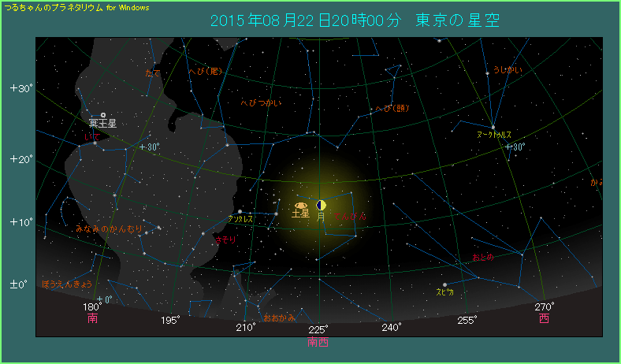Click the Scorpius label さそり
Image resolution: width=621 pixels, height=364 pixels.
[x=224, y=239]
